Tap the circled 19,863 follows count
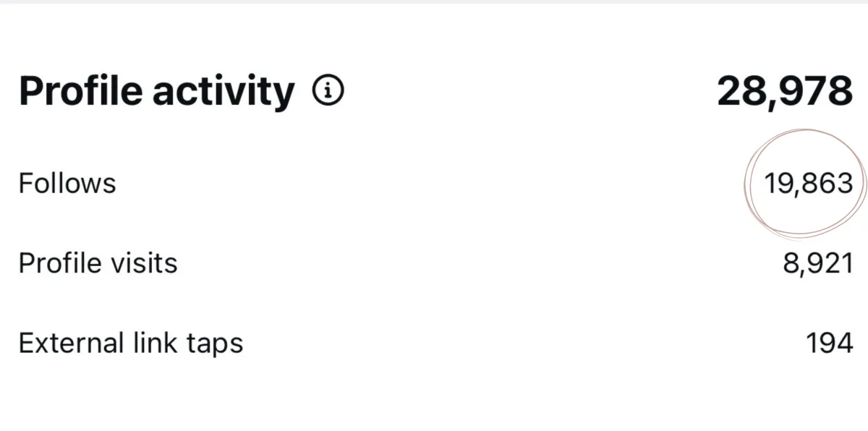This screenshot has width=868, height=431. (809, 184)
